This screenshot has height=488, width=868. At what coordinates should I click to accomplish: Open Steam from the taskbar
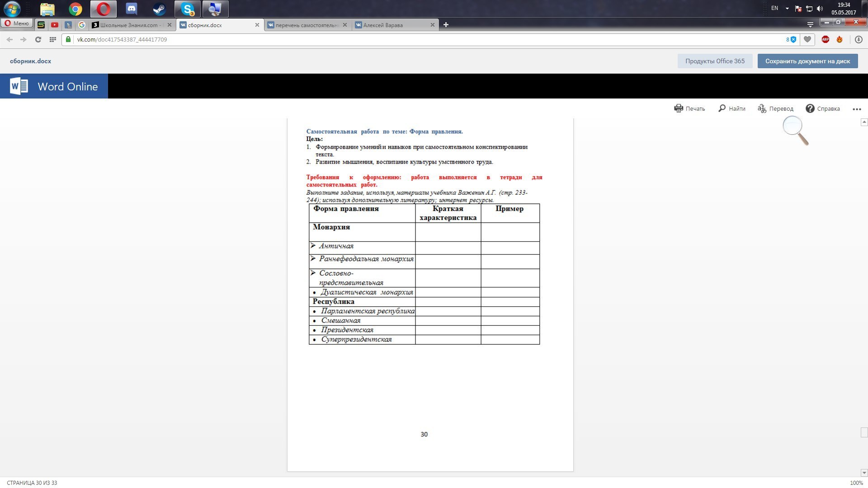click(159, 9)
